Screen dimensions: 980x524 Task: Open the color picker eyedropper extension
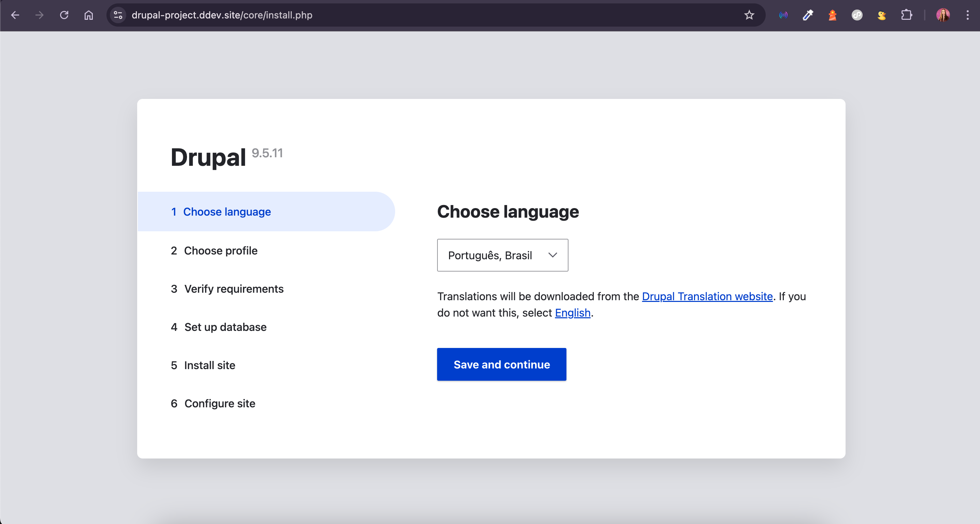[x=808, y=15]
